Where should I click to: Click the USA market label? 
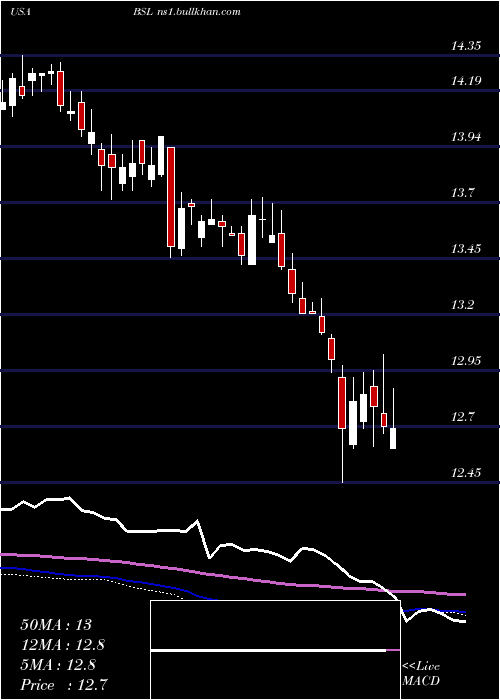coord(21,12)
